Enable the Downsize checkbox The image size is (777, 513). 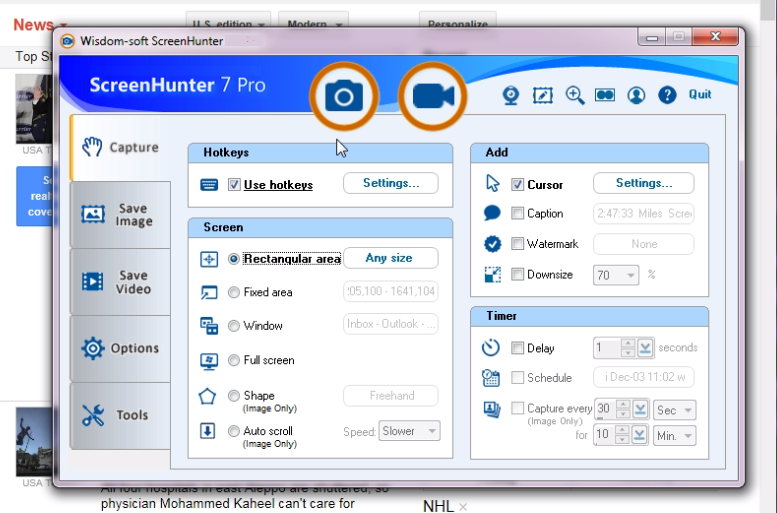point(517,275)
